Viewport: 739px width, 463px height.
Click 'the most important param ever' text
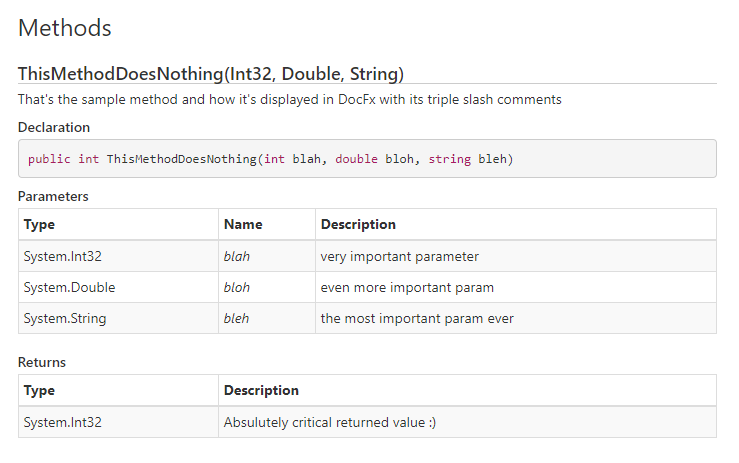click(x=417, y=318)
